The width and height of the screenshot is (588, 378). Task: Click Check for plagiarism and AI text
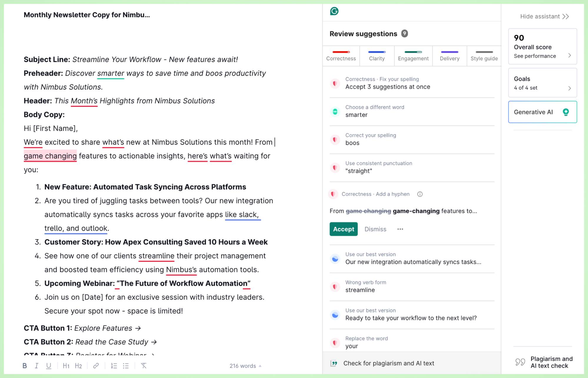(x=412, y=363)
